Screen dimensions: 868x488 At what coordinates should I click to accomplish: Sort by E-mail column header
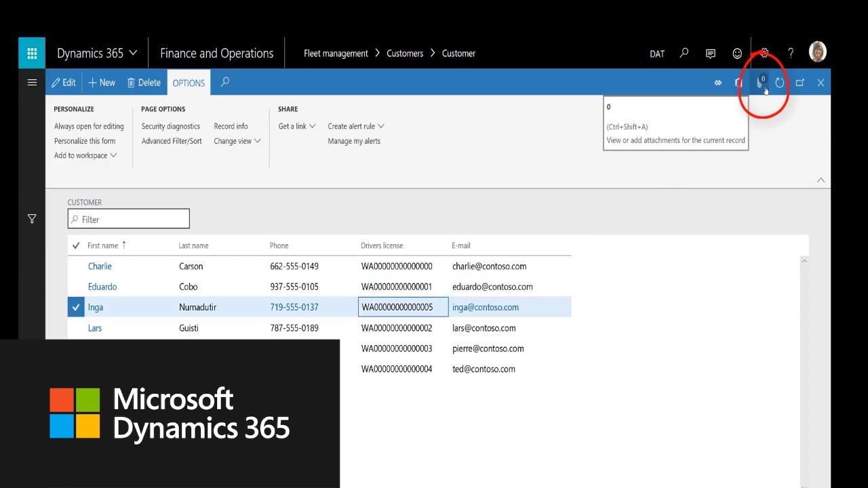point(461,245)
